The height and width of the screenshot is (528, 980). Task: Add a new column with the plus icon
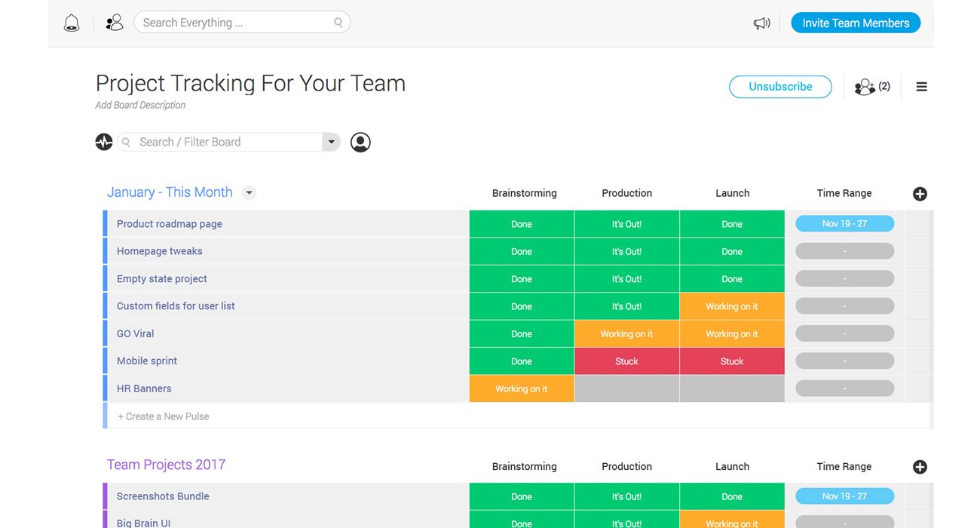click(920, 194)
